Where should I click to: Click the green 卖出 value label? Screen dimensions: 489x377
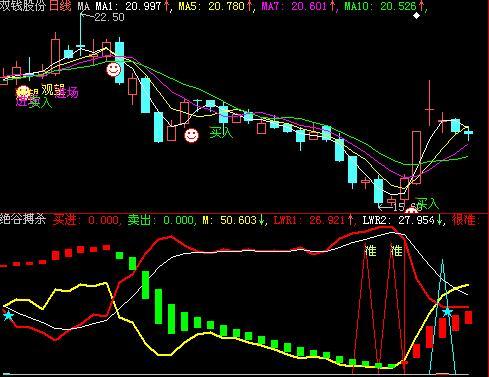(160, 220)
